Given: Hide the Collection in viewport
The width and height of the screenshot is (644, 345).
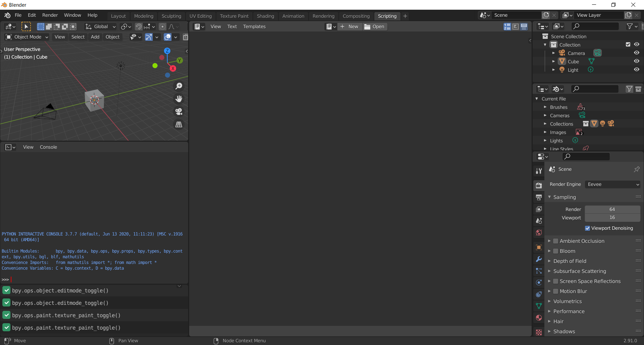Looking at the screenshot, I should click(637, 44).
